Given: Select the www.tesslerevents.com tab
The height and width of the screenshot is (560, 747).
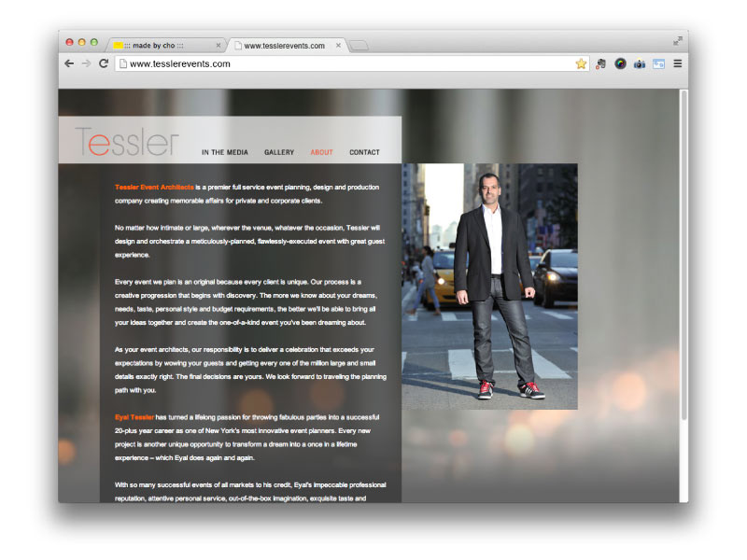Looking at the screenshot, I should tap(288, 46).
